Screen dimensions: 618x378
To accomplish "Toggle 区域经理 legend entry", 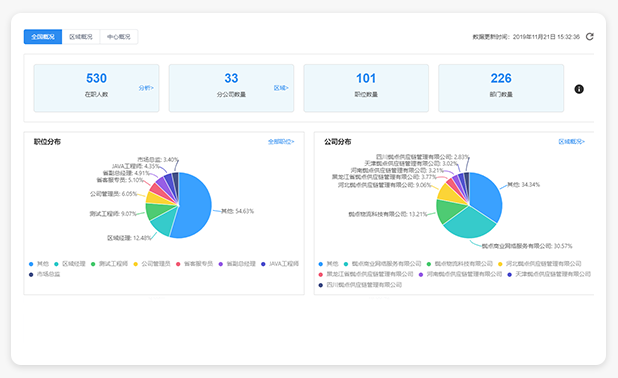I will pyautogui.click(x=70, y=264).
